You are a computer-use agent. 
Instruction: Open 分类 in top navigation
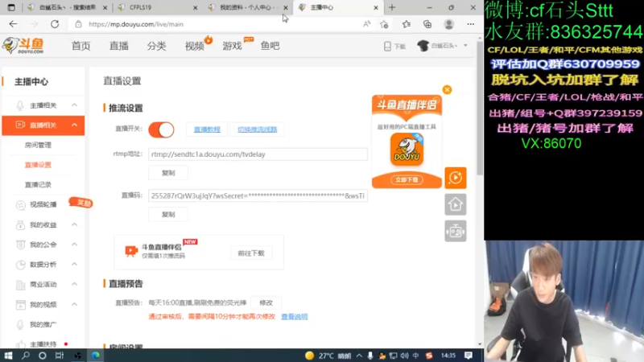(x=156, y=46)
